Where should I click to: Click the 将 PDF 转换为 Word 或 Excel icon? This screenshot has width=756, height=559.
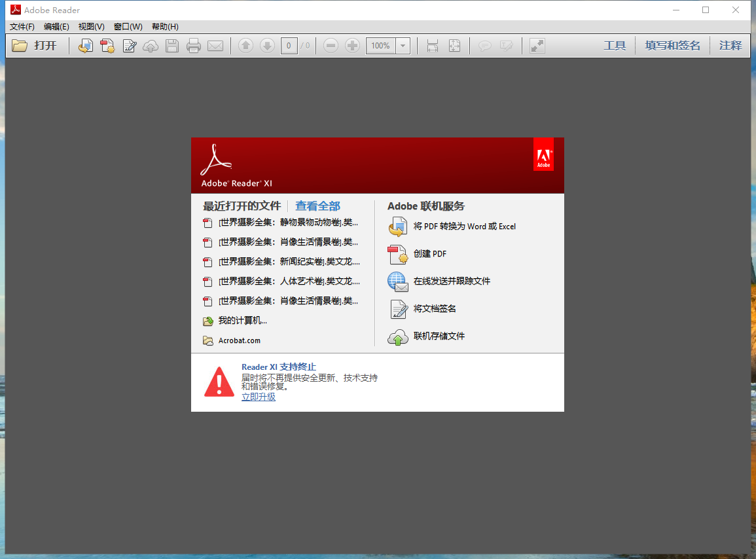tap(398, 226)
